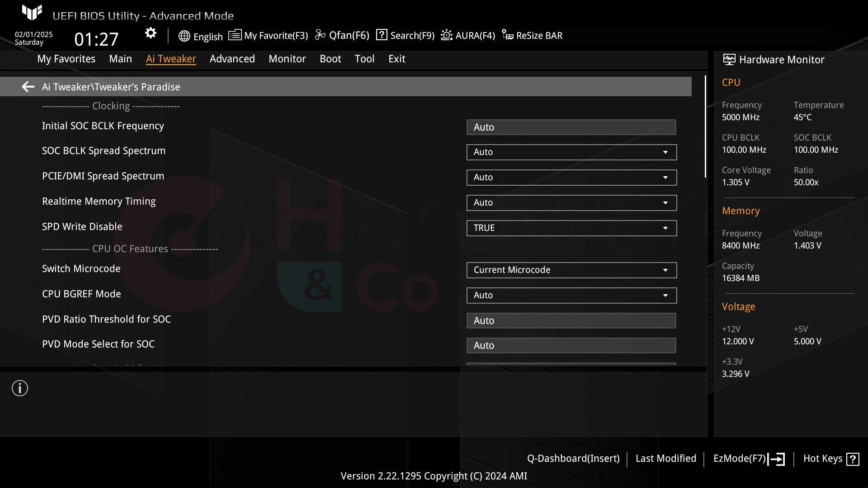Open Qfan(F6) control
This screenshot has height=488, width=868.
[349, 35]
